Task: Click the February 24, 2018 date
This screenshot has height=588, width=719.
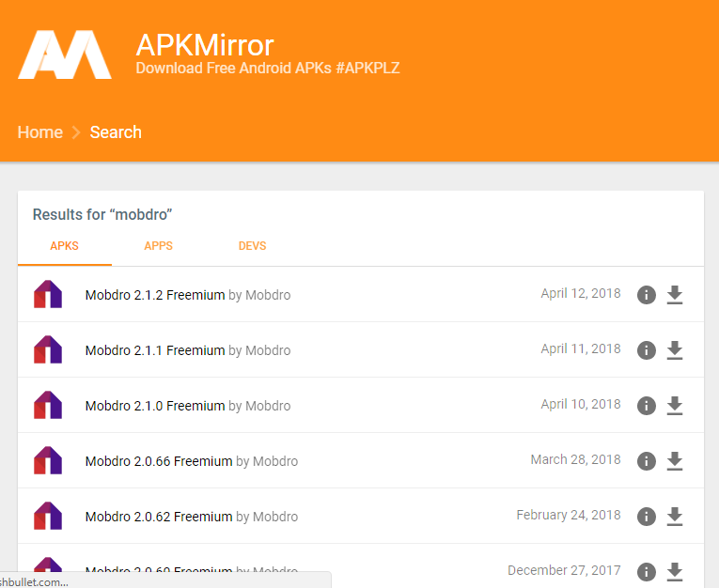Action: (569, 515)
